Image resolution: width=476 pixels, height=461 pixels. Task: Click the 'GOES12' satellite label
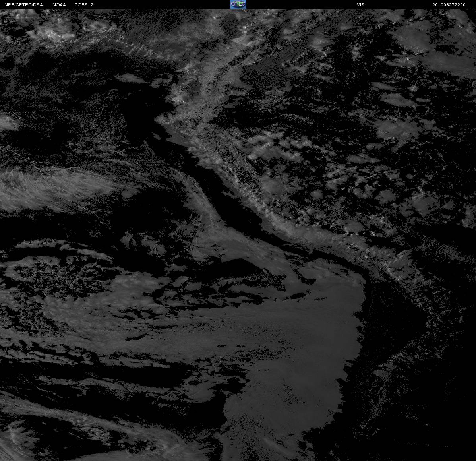[x=84, y=5]
